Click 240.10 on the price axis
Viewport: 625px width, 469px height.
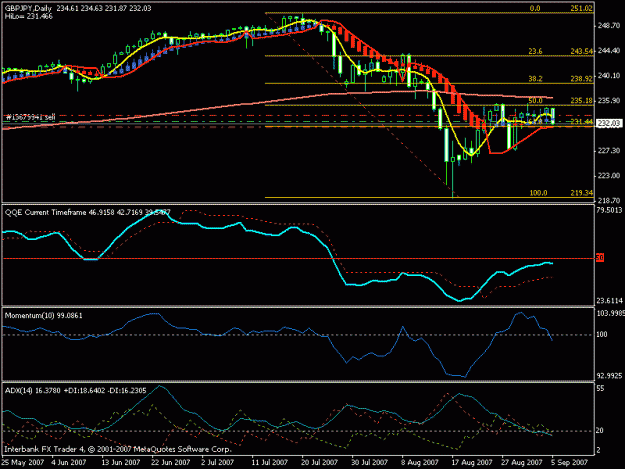click(x=609, y=76)
